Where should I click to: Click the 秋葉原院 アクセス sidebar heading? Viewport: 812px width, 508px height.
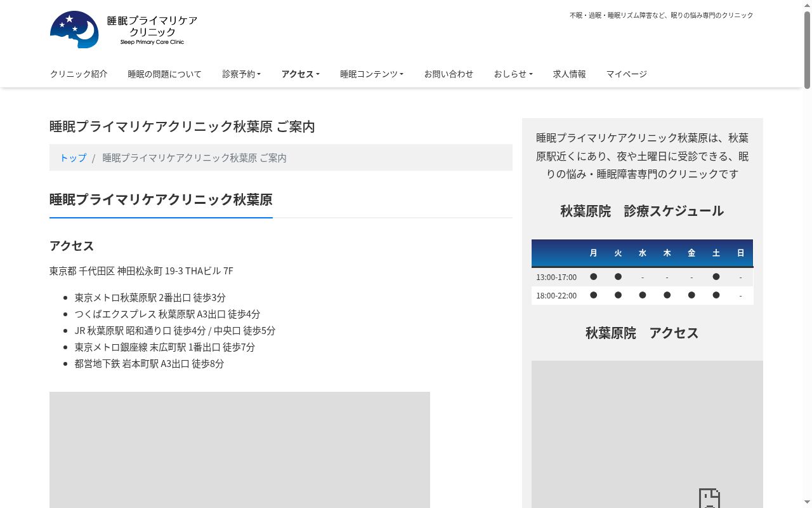pos(642,333)
